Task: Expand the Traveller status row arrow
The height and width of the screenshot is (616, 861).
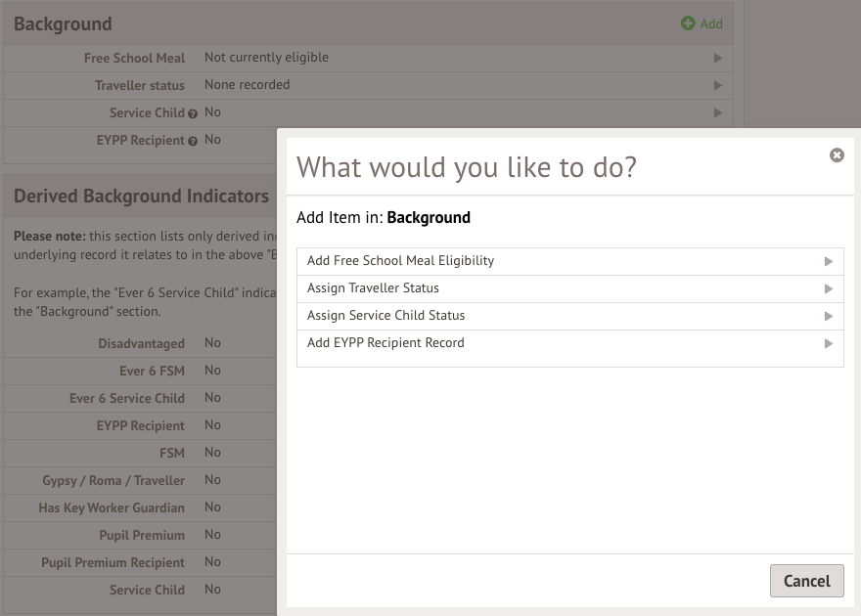Action: 718,85
